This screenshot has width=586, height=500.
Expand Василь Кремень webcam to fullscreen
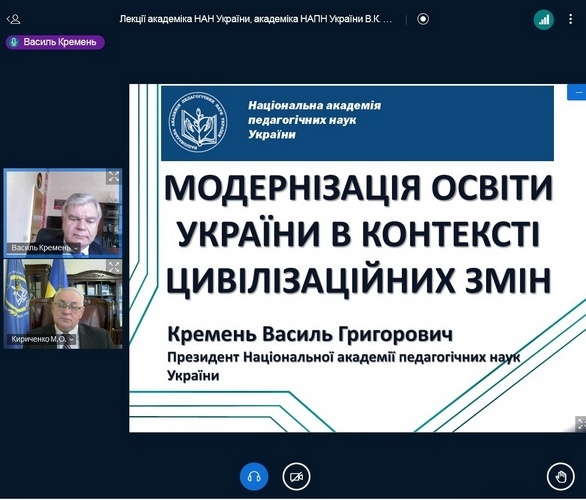(x=114, y=177)
